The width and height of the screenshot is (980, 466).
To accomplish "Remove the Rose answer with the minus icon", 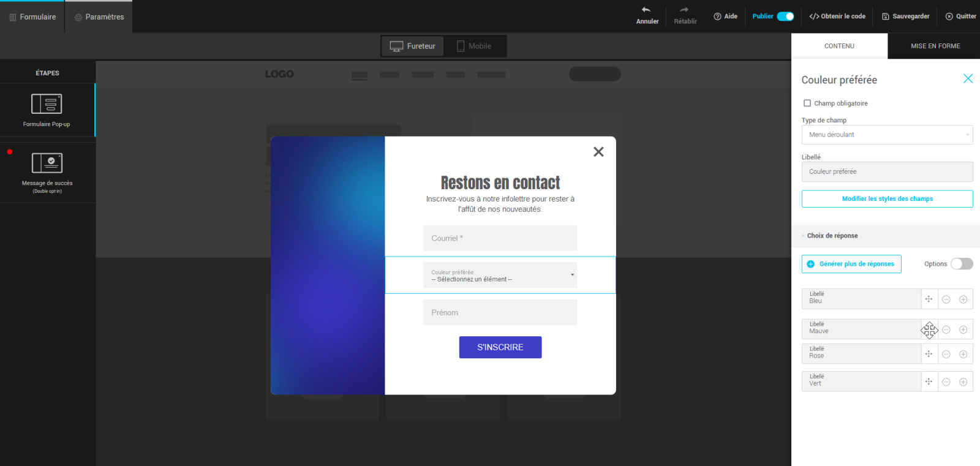I will click(x=946, y=355).
